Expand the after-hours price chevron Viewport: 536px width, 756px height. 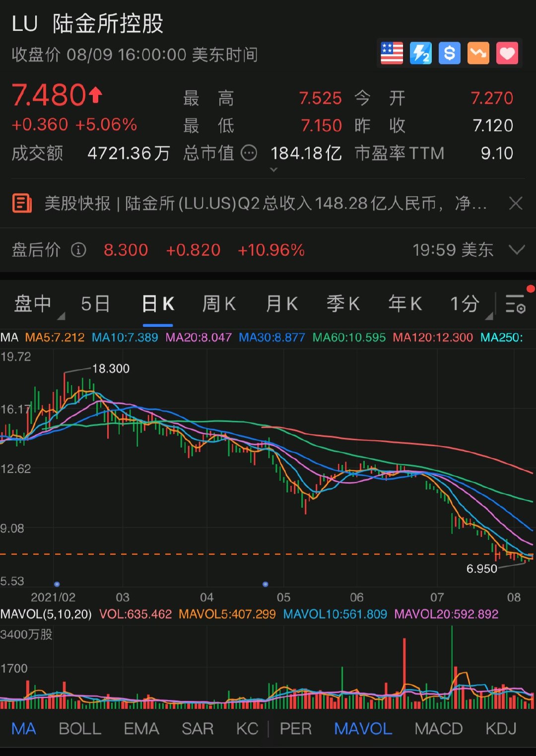coord(517,250)
